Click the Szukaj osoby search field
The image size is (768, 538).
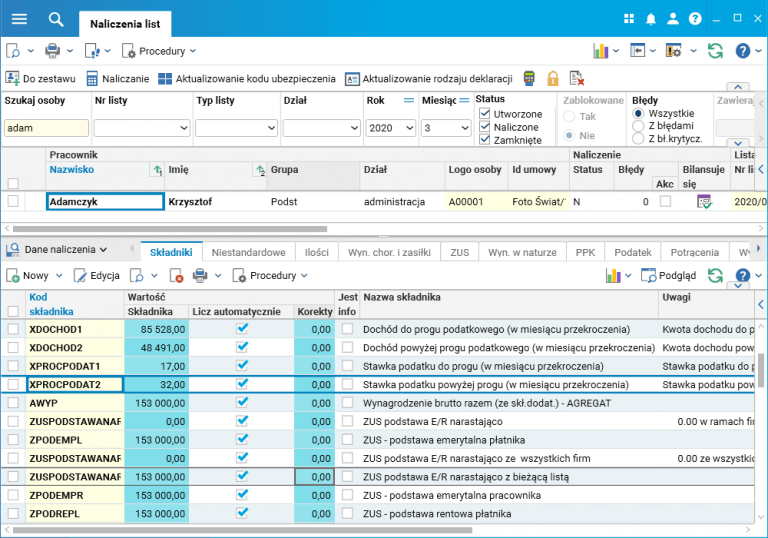pyautogui.click(x=46, y=128)
